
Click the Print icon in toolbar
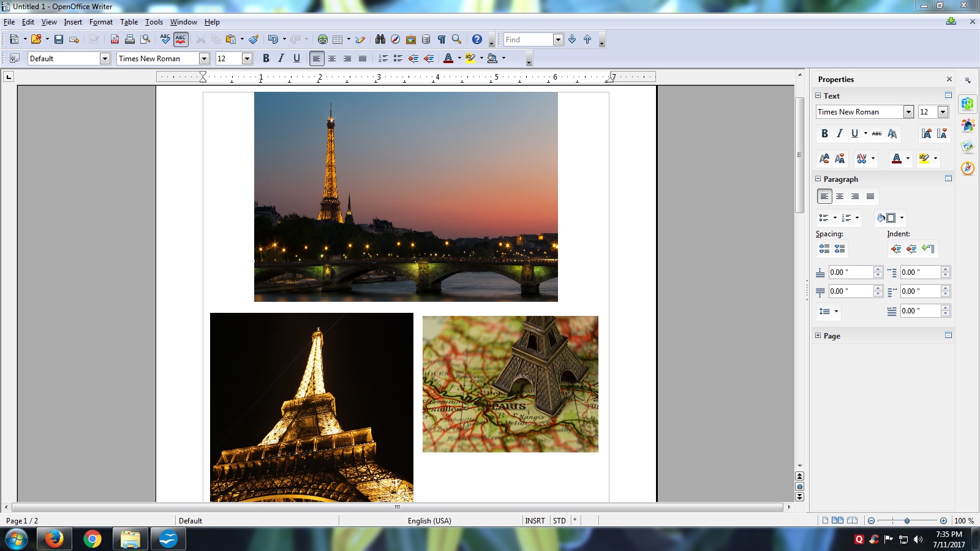tap(130, 39)
